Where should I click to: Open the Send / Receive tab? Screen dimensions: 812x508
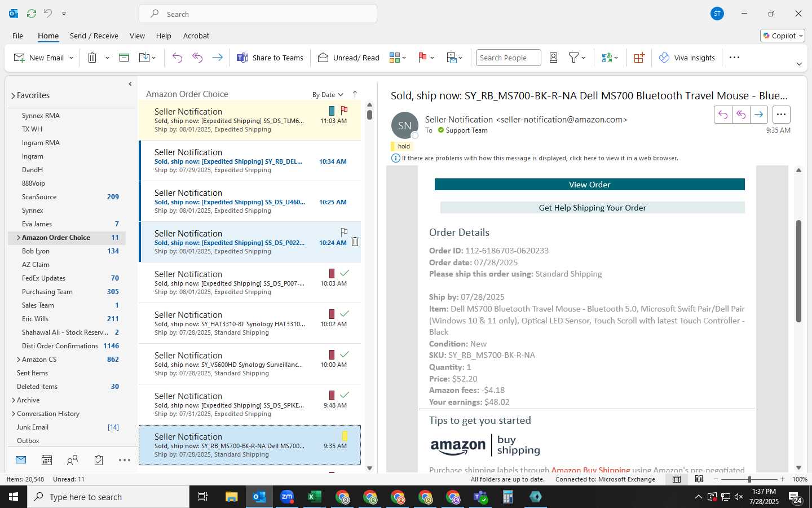coord(94,36)
